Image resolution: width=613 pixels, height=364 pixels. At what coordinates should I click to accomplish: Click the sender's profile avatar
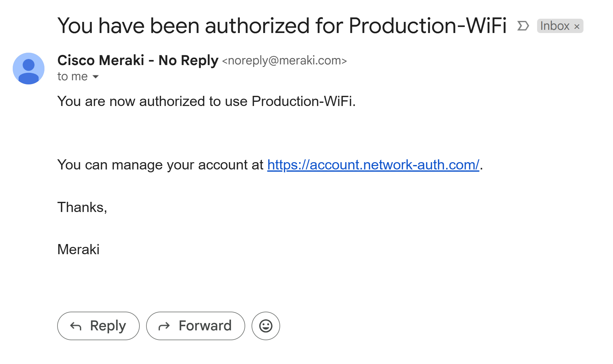(x=29, y=69)
